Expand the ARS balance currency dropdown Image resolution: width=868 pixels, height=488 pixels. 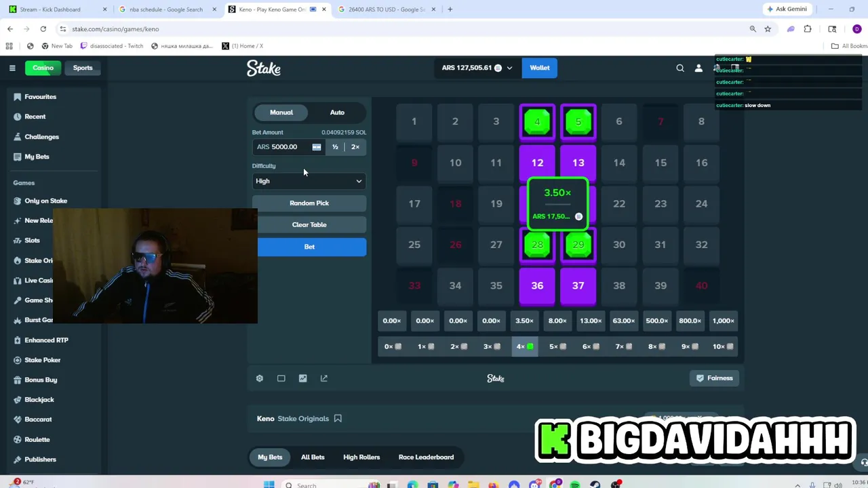(x=509, y=68)
